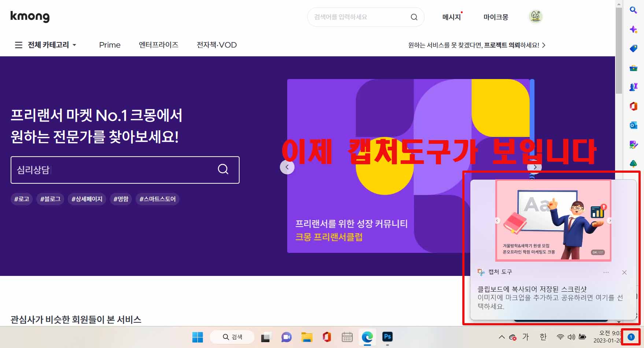Viewport: 644px width, 348px height.
Task: Click the browser vertical scrollbar thumb
Action: pos(619,50)
